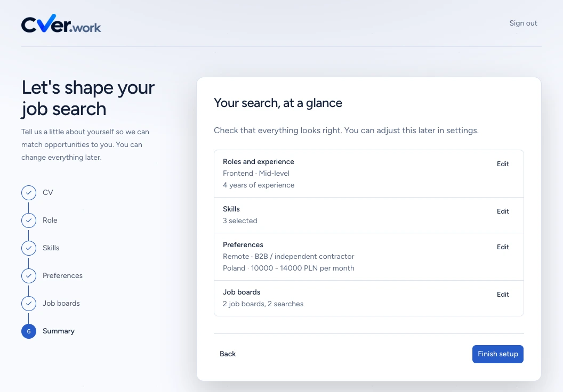Go to the CV step label
This screenshot has height=392, width=563.
(x=48, y=193)
